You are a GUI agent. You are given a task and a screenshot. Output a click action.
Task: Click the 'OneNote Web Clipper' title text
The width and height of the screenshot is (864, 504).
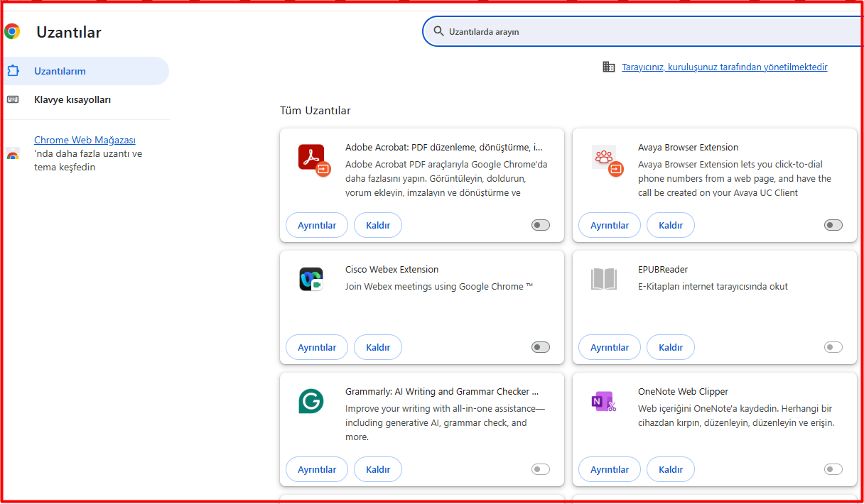click(683, 392)
